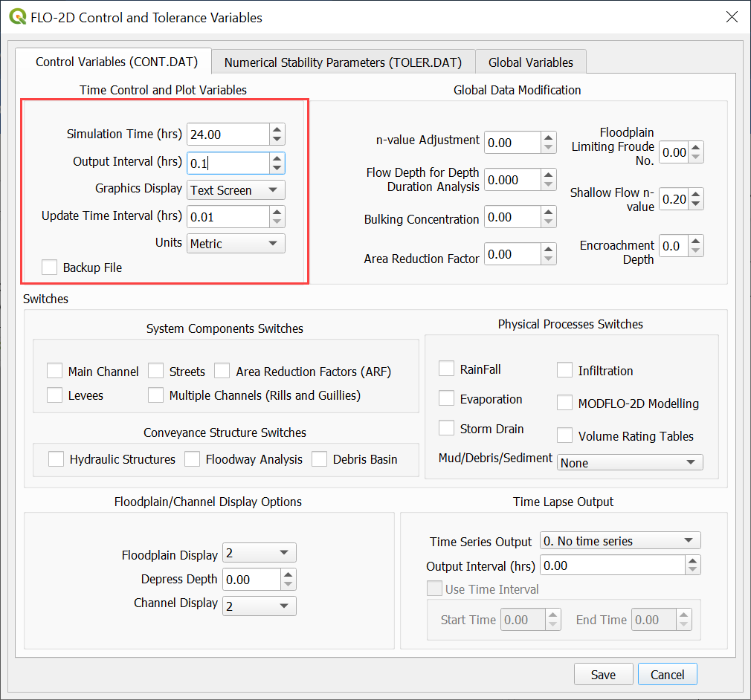Enable the Hydraulic Structures checkbox
The width and height of the screenshot is (751, 700).
coord(57,459)
